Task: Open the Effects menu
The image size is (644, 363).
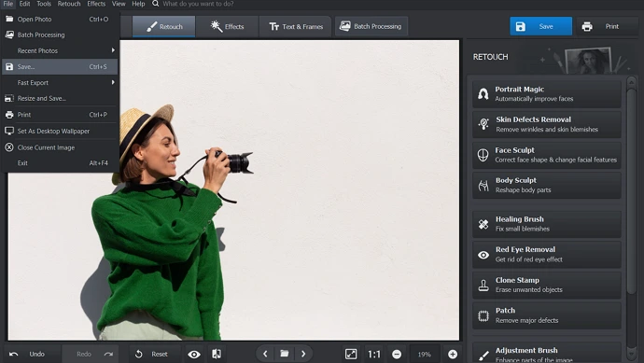Action: (x=96, y=4)
